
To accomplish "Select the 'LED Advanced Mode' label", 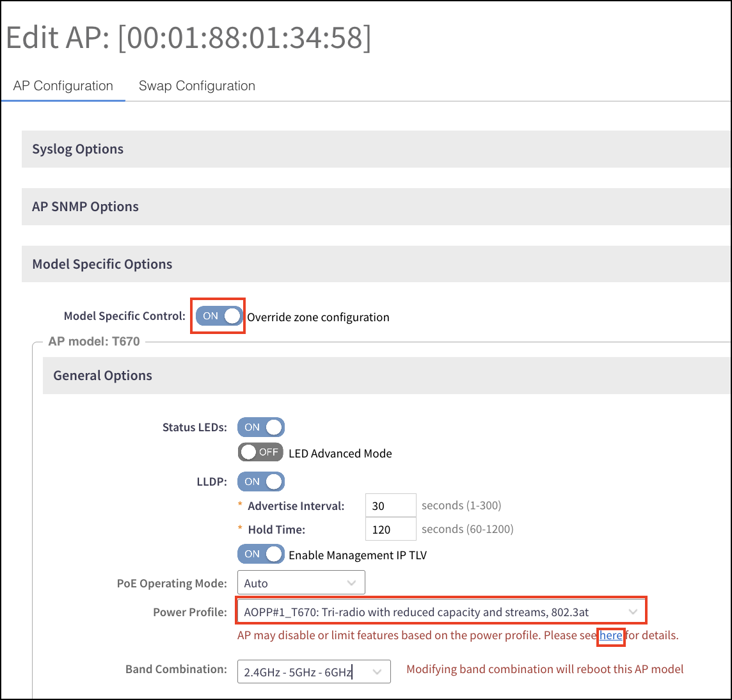I will tap(340, 454).
